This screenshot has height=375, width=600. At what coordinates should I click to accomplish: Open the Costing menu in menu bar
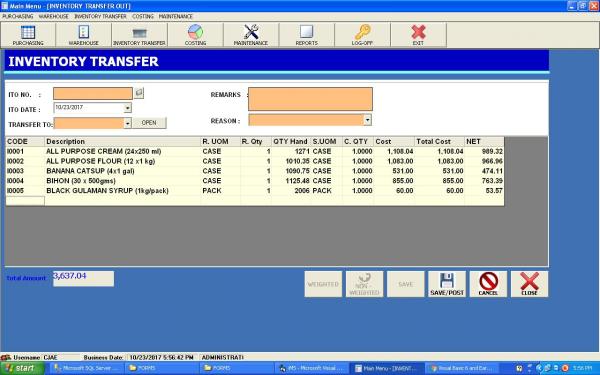pos(143,16)
